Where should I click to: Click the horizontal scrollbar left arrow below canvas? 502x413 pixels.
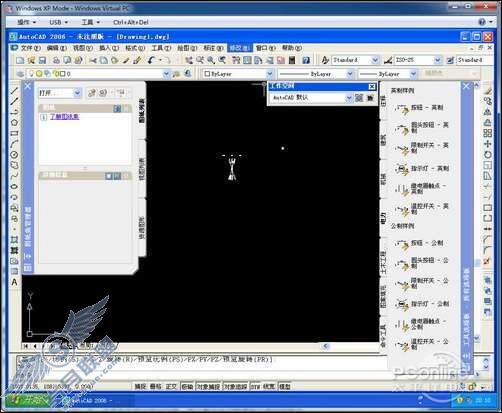pos(326,346)
